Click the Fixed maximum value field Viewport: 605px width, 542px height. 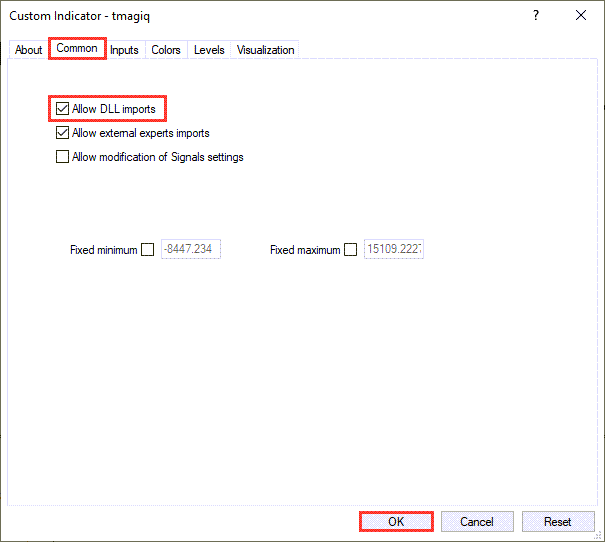click(394, 249)
